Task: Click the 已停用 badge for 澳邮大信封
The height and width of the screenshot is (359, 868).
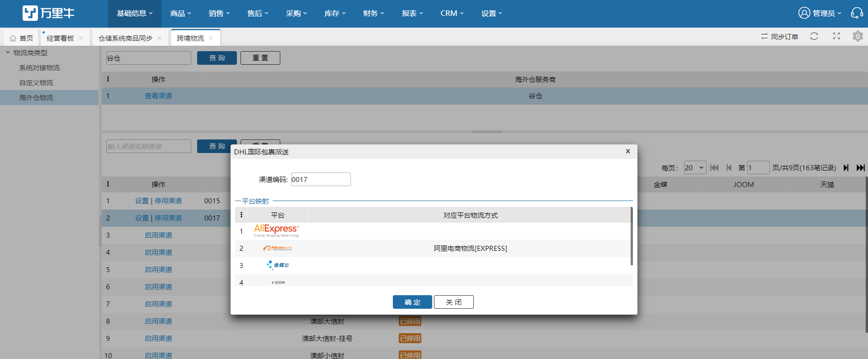Action: [x=410, y=321]
